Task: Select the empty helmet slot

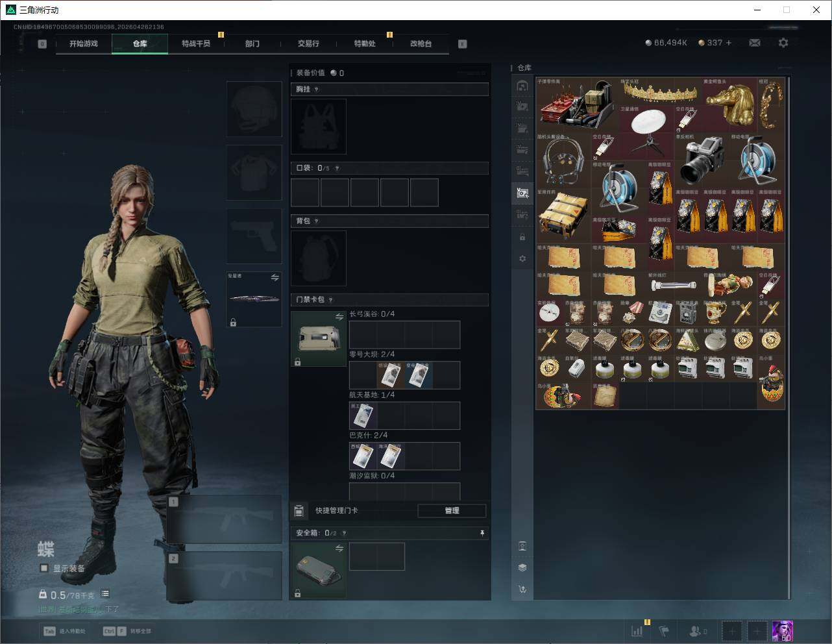Action: coord(254,109)
